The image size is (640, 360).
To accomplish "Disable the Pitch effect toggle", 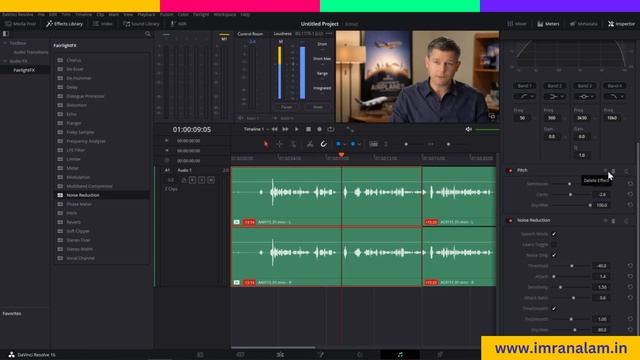I will pyautogui.click(x=510, y=170).
